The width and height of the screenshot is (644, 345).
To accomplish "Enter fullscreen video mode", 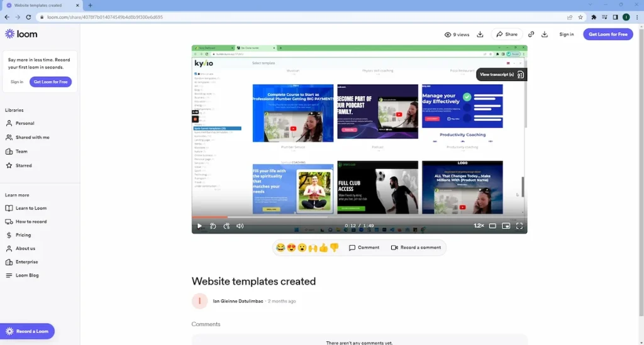I will coord(519,226).
